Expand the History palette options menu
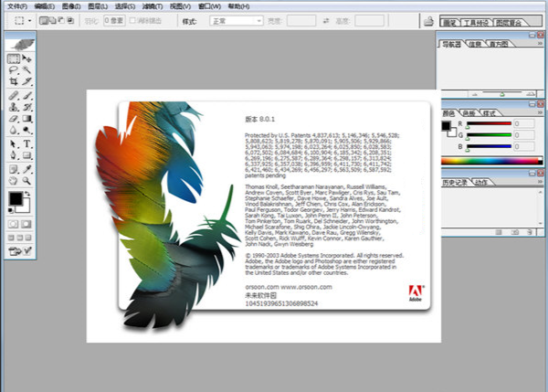Screen dimensions: 548x392 coord(540,182)
